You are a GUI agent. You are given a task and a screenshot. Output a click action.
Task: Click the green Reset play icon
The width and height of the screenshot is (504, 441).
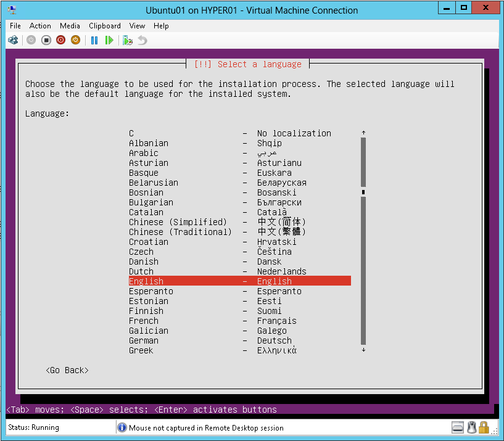point(109,40)
